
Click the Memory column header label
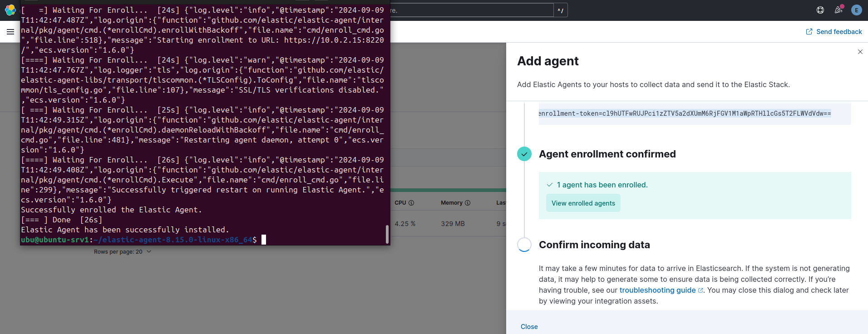pos(452,203)
